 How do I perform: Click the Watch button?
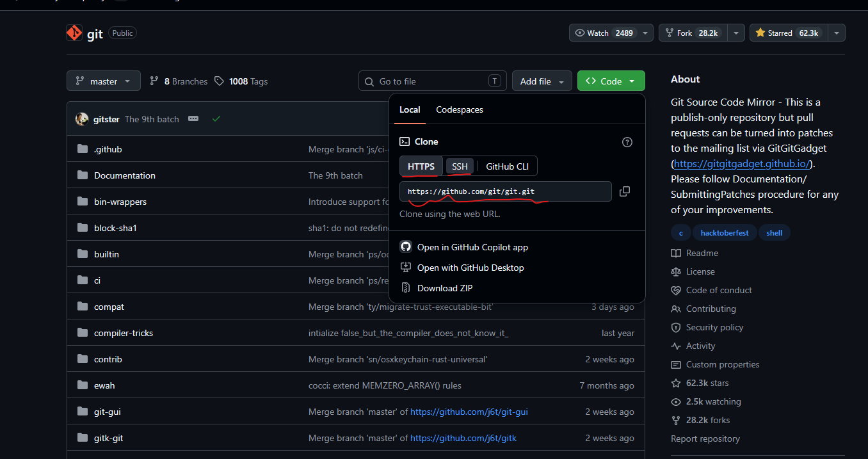pyautogui.click(x=604, y=33)
